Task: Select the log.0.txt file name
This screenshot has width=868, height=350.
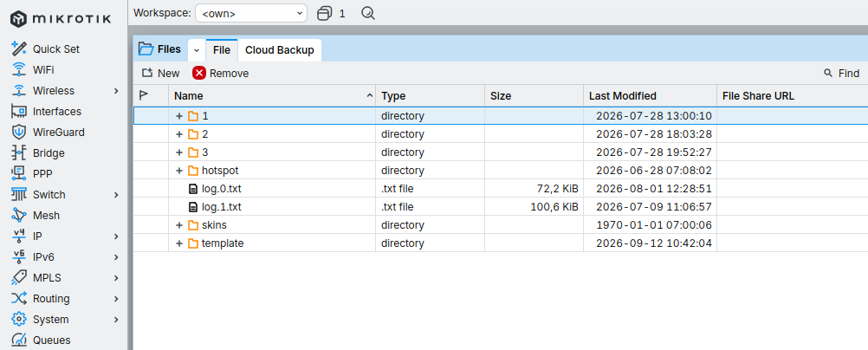Action: pos(222,189)
